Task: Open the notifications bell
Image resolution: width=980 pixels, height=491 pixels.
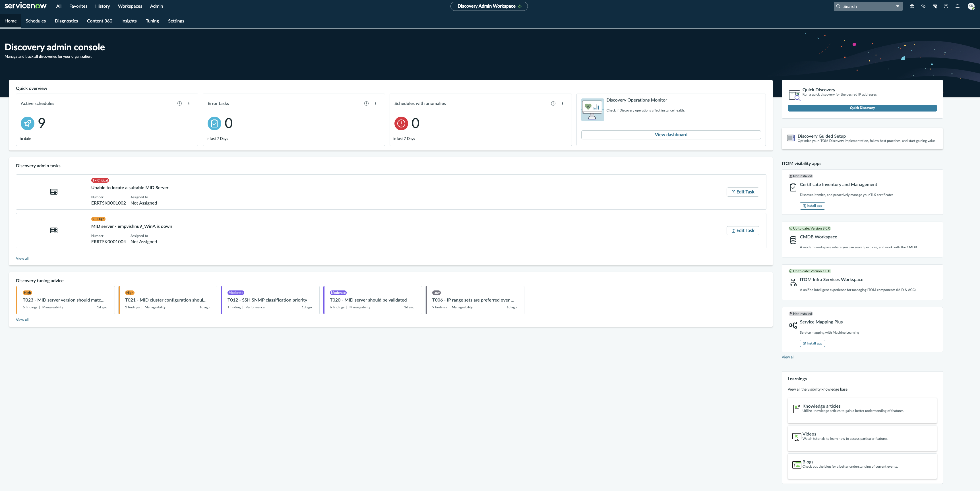Action: click(957, 6)
